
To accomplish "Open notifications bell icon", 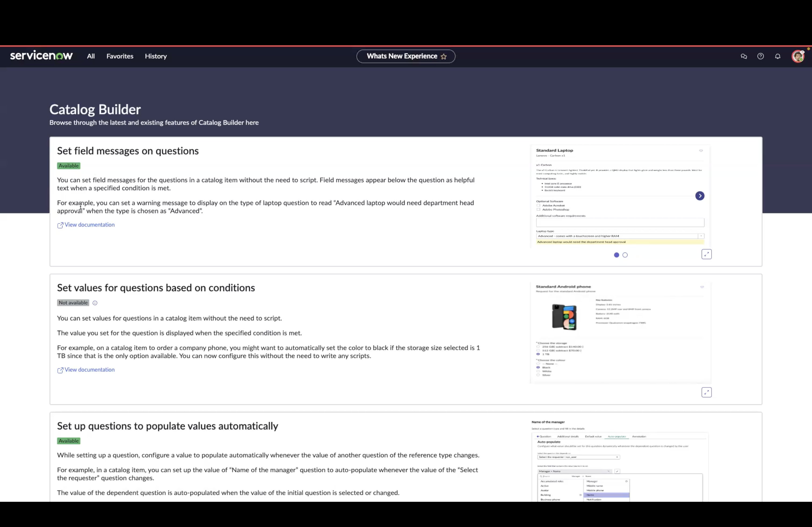I will pos(778,56).
